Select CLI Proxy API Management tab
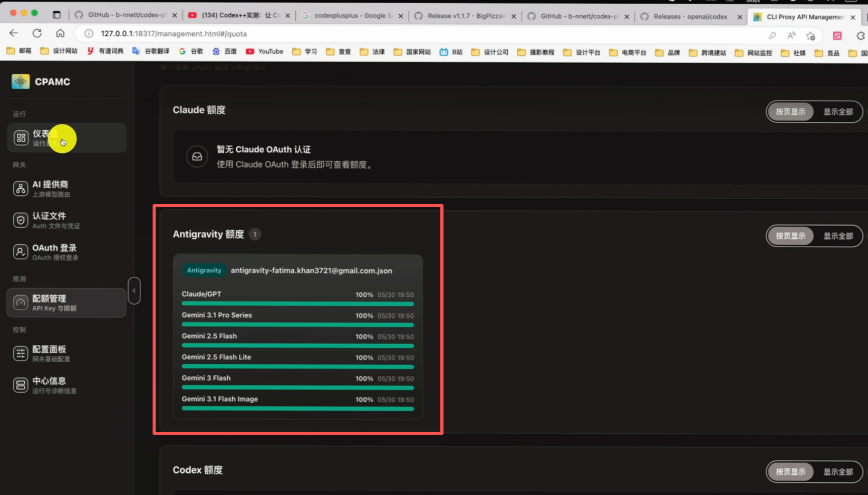Screen dimensions: 868x495 804,17
